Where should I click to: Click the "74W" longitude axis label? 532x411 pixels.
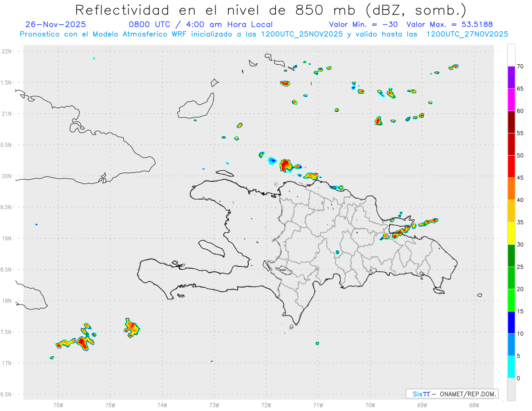(x=162, y=405)
